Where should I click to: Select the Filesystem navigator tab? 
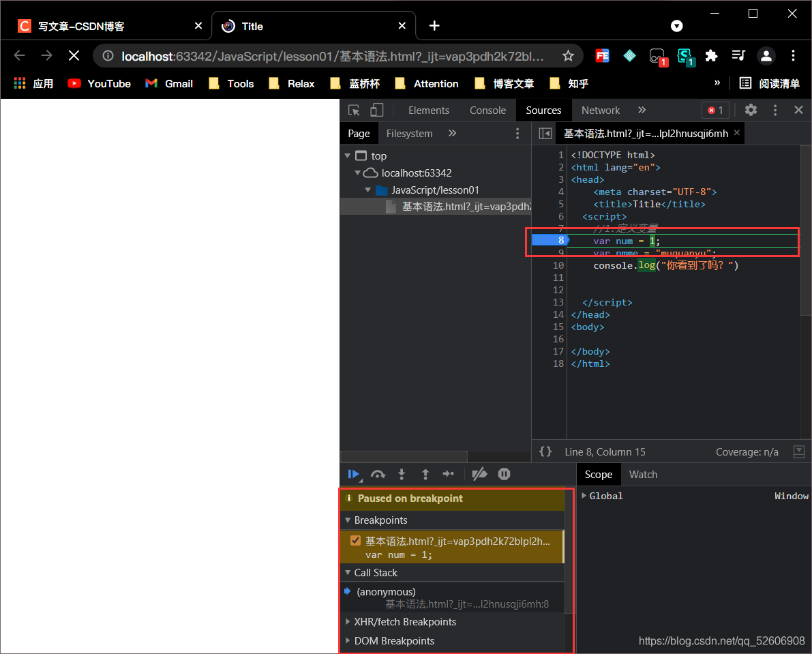tap(409, 134)
